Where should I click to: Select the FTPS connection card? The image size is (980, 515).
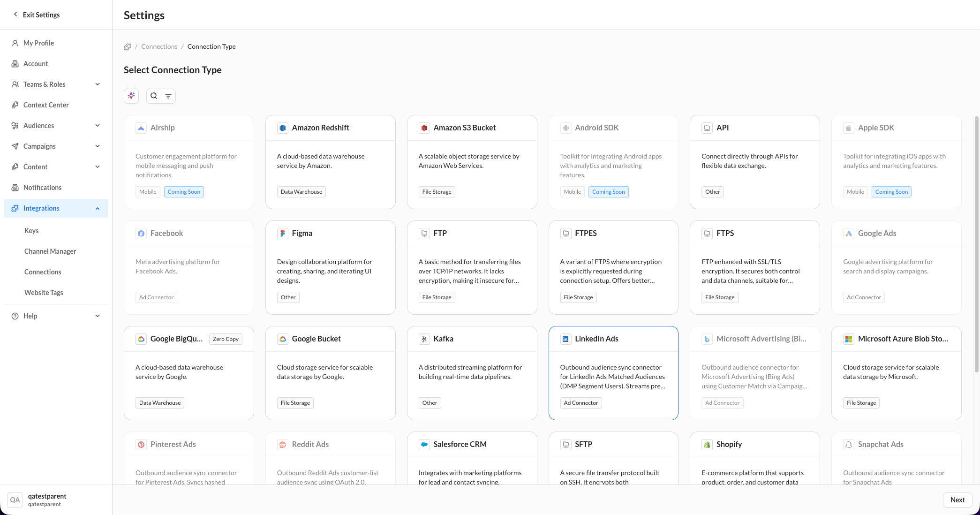[x=755, y=267]
